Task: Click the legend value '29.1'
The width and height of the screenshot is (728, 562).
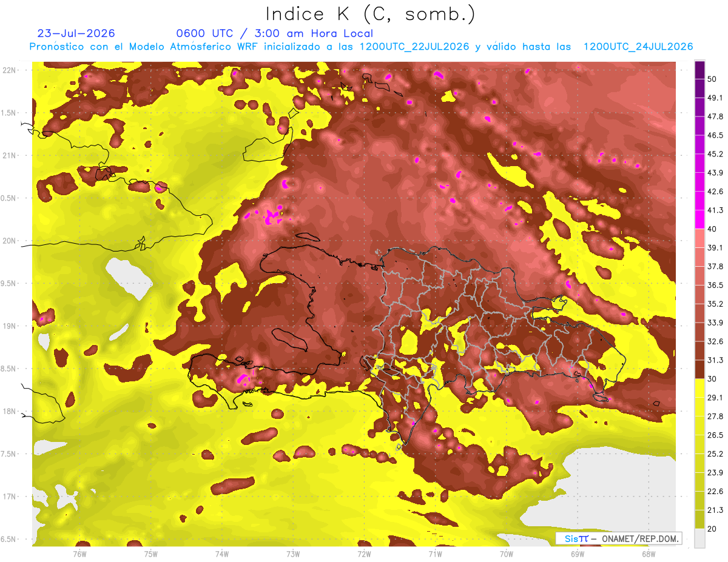Action: point(715,398)
